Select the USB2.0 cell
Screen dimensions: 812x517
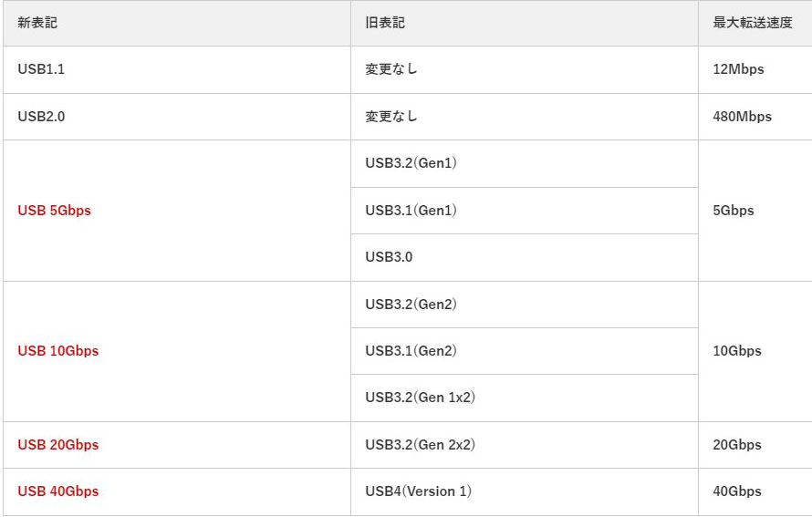pos(41,117)
